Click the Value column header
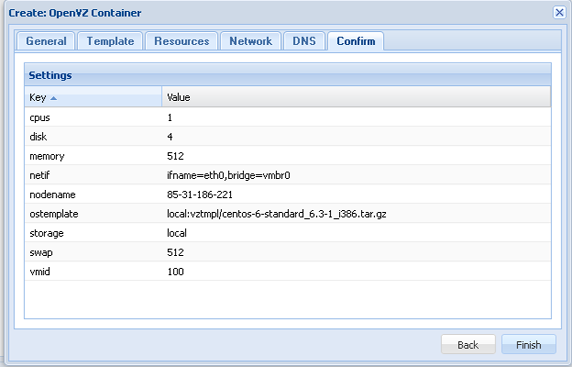572x367 pixels. point(356,97)
